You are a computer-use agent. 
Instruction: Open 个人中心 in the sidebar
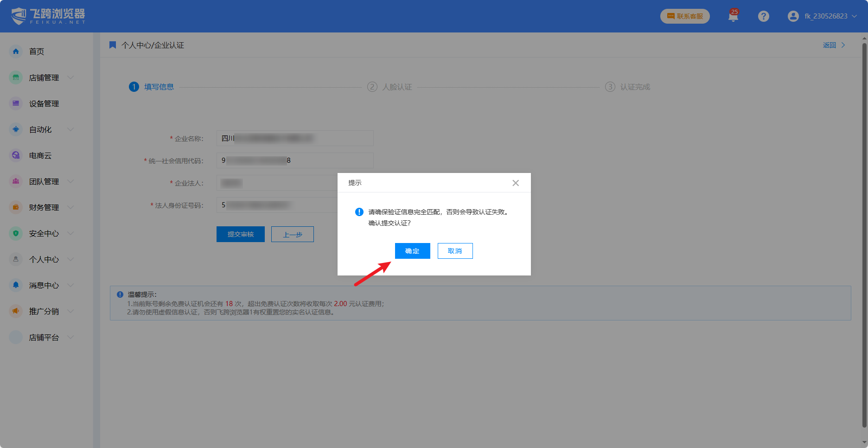click(44, 259)
